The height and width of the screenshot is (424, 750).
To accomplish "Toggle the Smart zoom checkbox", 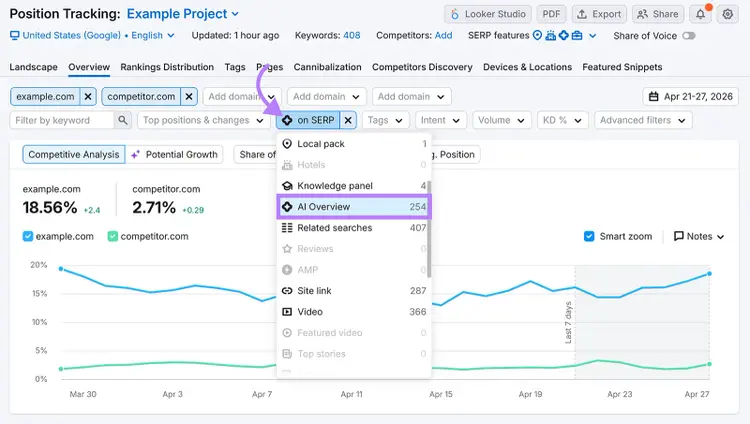I will point(589,236).
